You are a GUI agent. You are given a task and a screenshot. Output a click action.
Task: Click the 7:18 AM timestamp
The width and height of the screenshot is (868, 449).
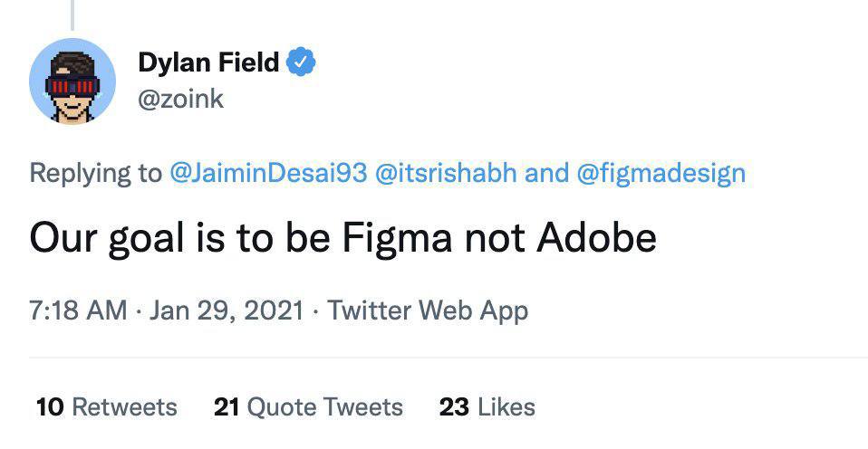78,310
